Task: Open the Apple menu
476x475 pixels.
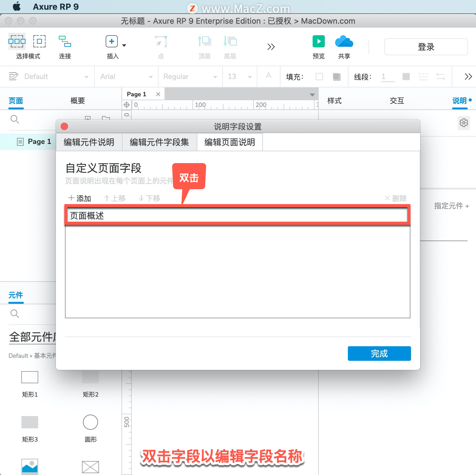Action: click(17, 6)
